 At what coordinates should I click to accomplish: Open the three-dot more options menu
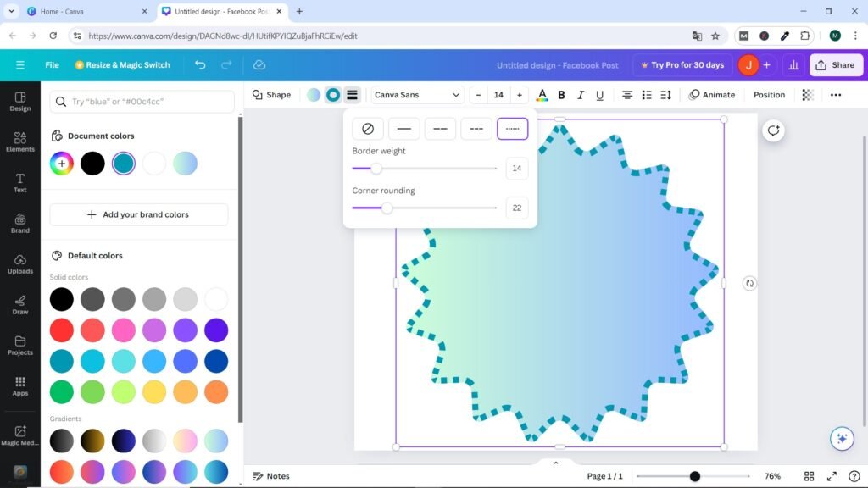(835, 95)
